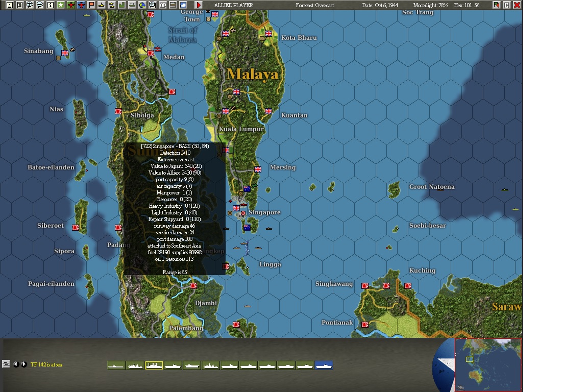Screen dimensions: 588x392
Task: Select the Japanese flag at Singkawang
Action: point(365,285)
